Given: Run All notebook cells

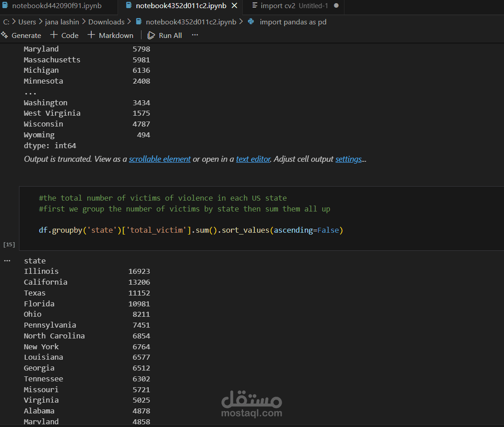Looking at the screenshot, I should [165, 35].
